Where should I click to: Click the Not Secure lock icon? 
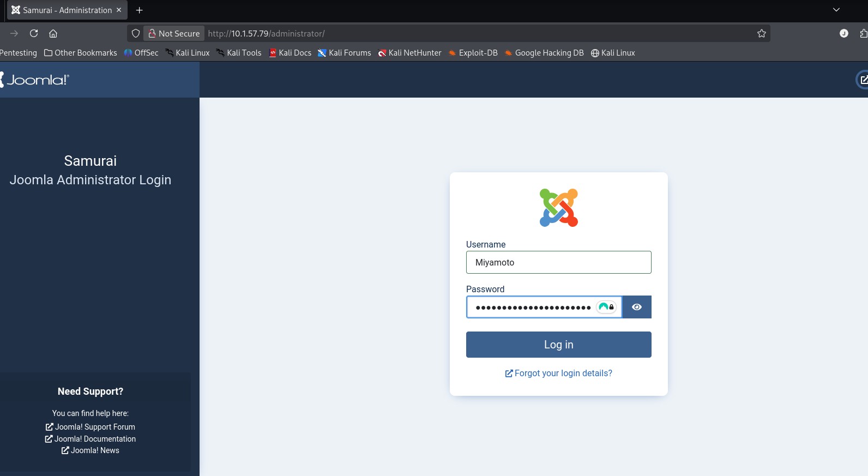click(x=153, y=33)
